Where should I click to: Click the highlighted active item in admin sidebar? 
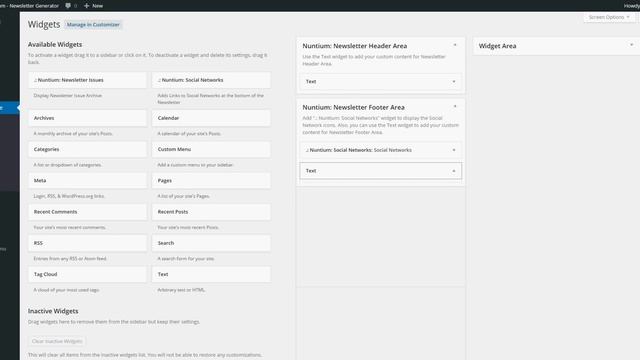click(9, 108)
